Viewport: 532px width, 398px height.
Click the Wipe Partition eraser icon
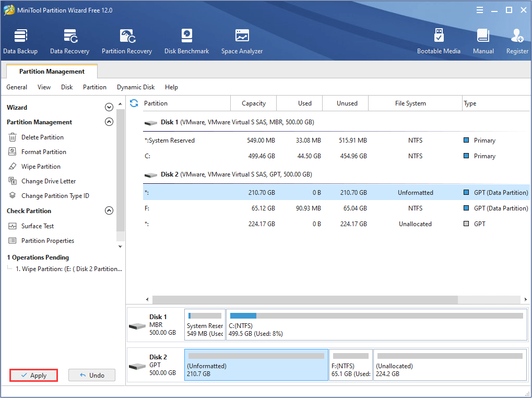13,166
